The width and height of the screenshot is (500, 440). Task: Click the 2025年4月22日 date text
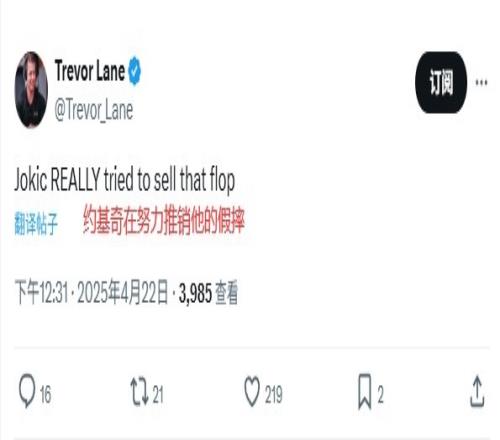click(123, 293)
